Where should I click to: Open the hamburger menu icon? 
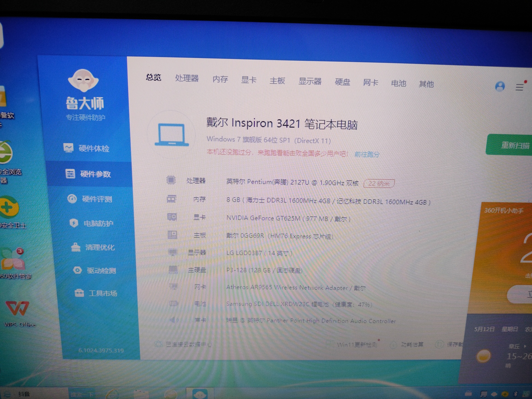click(x=520, y=87)
